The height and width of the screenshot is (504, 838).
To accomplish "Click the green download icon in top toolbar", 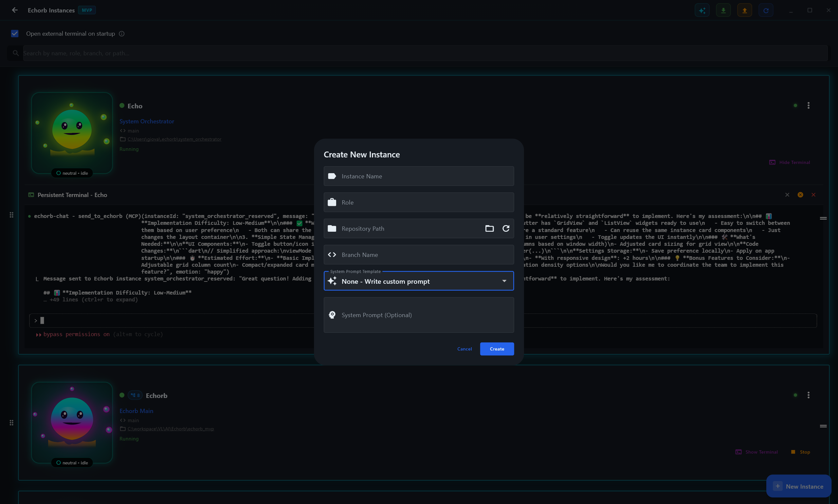I will [723, 10].
